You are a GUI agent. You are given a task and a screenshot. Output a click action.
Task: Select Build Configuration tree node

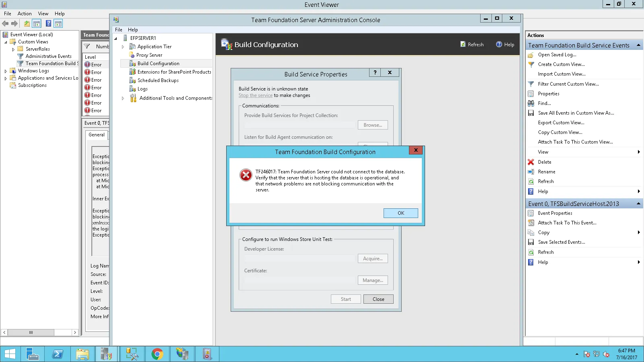pos(158,64)
